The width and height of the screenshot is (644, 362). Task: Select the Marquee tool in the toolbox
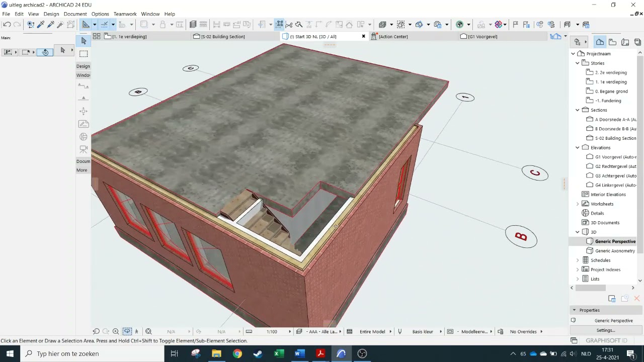(84, 53)
